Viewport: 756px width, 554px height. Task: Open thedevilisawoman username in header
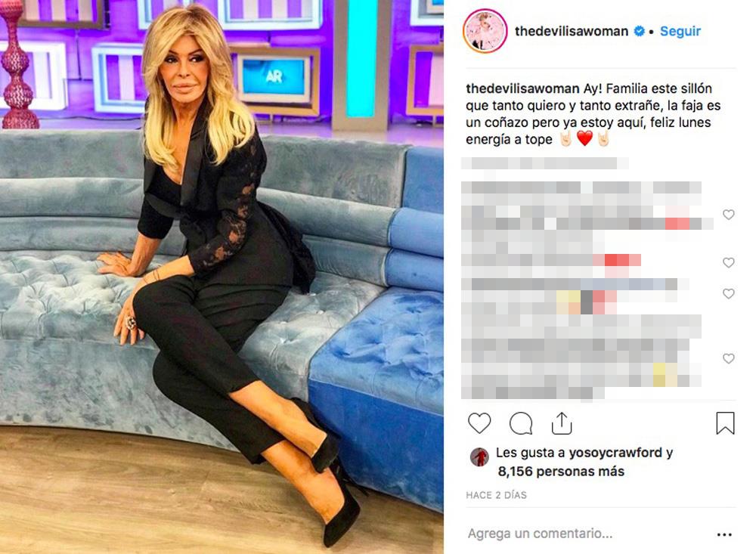click(x=572, y=31)
